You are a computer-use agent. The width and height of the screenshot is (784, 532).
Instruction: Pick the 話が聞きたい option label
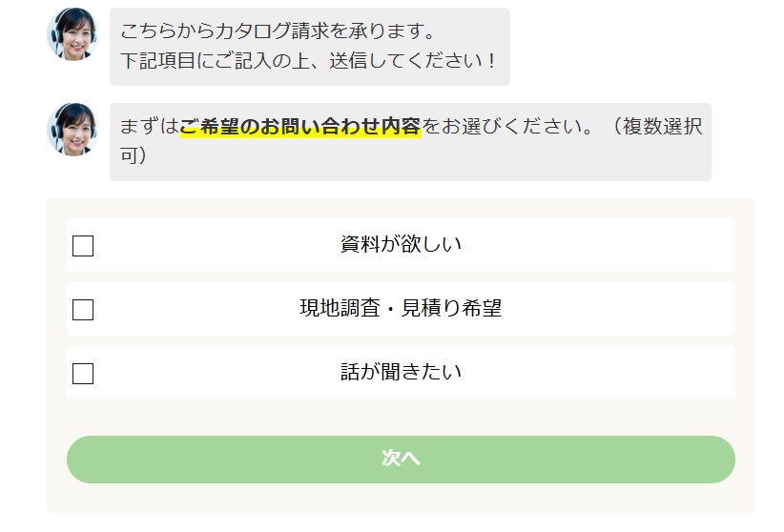tap(401, 372)
